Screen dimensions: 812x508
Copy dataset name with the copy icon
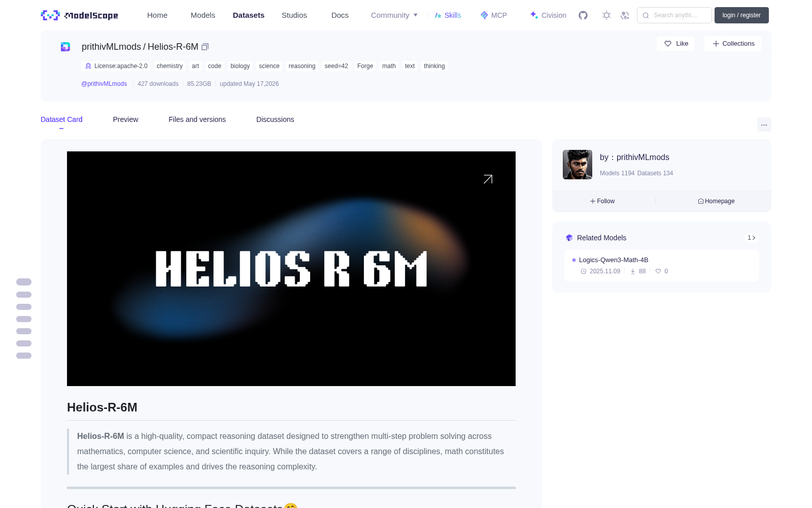tap(205, 47)
